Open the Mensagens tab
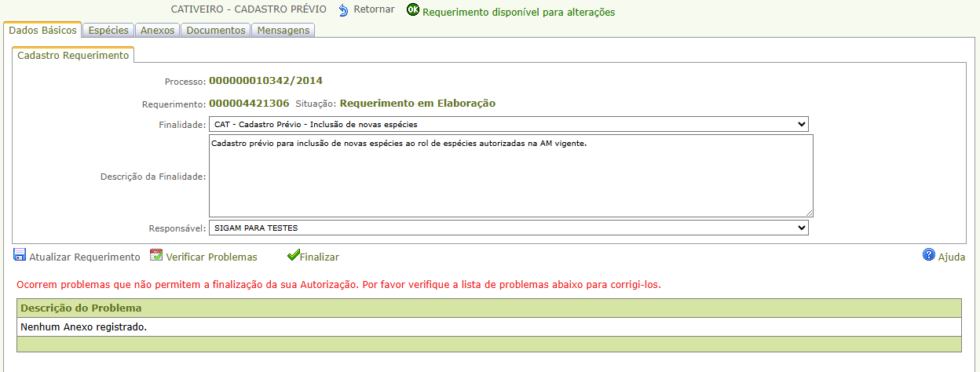This screenshot has height=372, width=980. (x=283, y=31)
